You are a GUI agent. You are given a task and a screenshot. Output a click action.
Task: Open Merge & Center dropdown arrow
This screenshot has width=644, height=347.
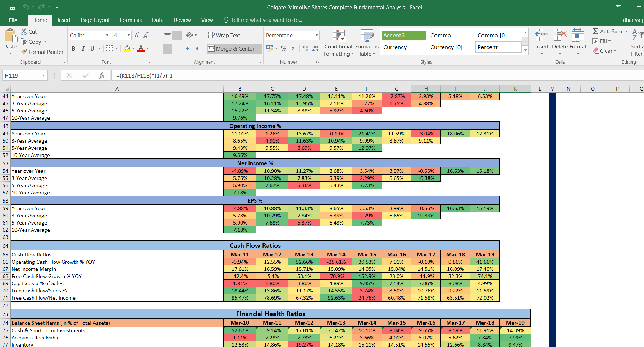click(259, 48)
